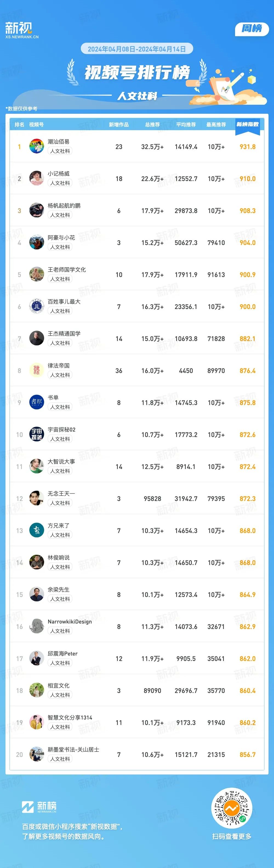The height and width of the screenshot is (868, 274).
Task: Click the 新增作品 column header
Action: tap(119, 125)
